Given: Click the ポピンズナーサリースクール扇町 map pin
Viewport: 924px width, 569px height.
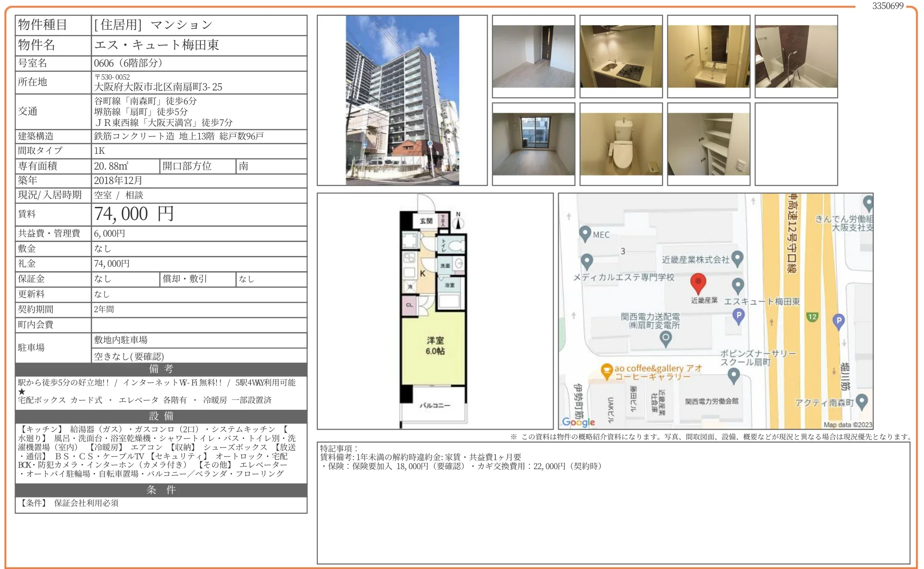Looking at the screenshot, I should (x=733, y=375).
